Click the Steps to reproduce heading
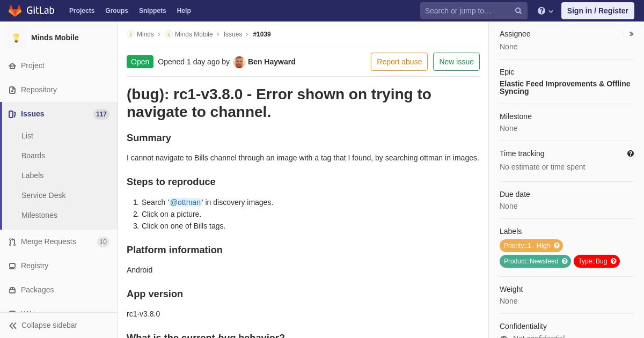Viewport: 644px width, 338px height. point(171,182)
